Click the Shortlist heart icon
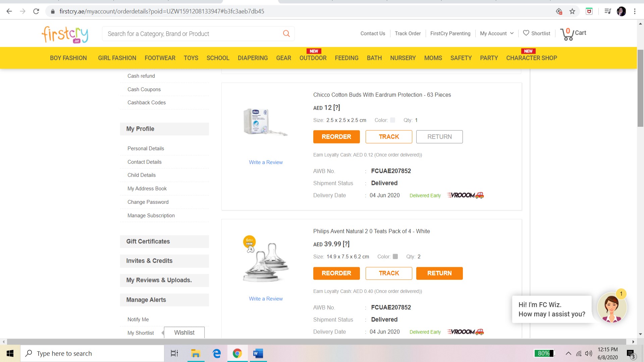 click(x=526, y=33)
